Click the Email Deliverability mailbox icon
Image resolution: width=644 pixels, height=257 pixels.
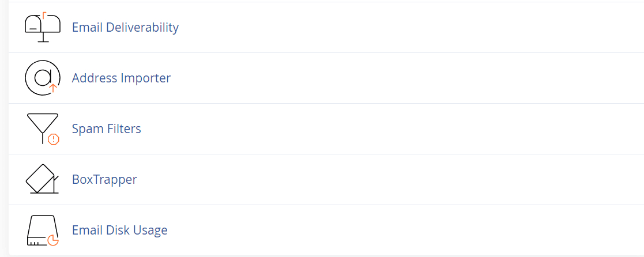pos(43,27)
